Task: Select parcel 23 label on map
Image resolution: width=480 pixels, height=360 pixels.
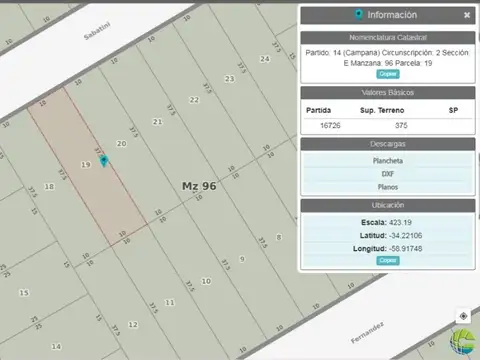Action: coord(229,79)
